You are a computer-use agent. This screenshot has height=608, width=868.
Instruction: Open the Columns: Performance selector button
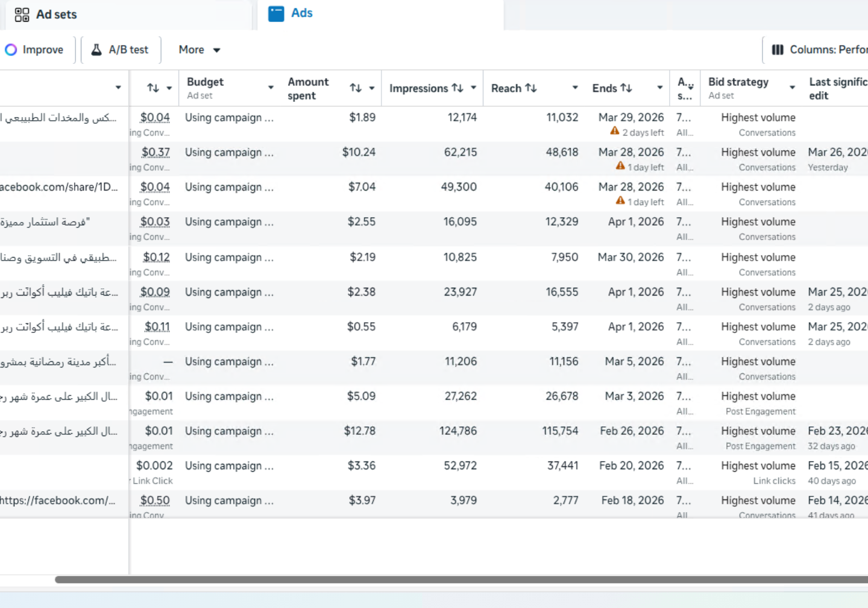coord(820,49)
